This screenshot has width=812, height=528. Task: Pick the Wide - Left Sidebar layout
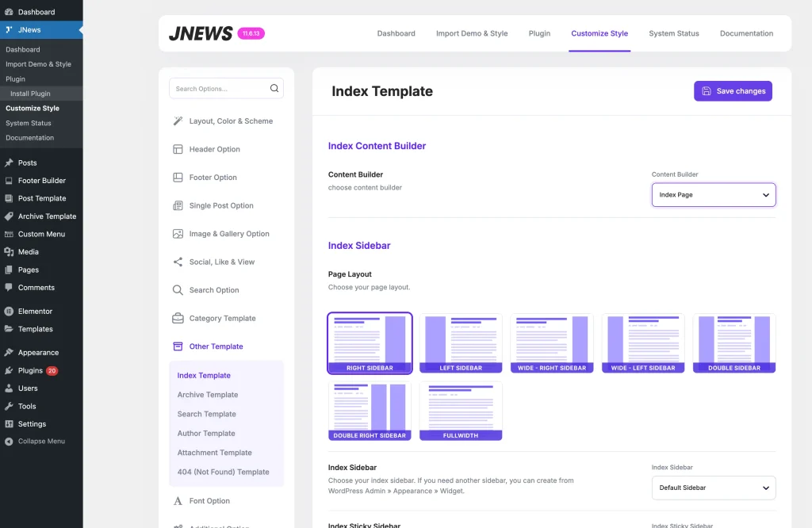pyautogui.click(x=643, y=342)
